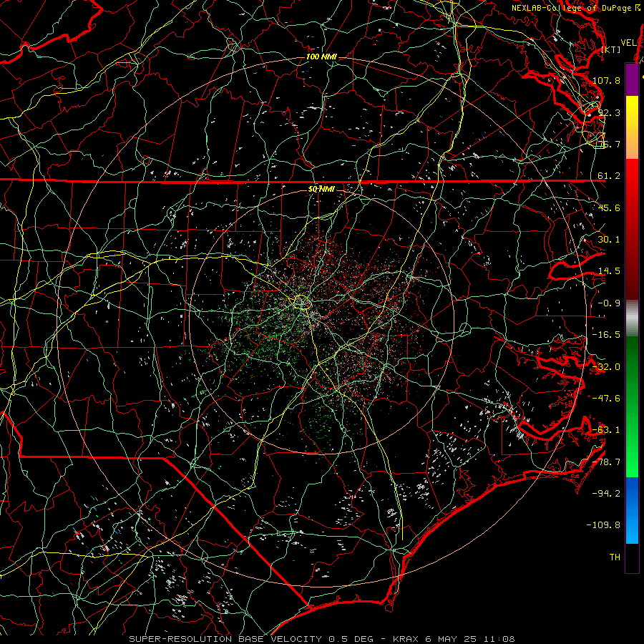Click the -109.8 velocity scale value
Screen dimensions: 644x644
point(603,525)
